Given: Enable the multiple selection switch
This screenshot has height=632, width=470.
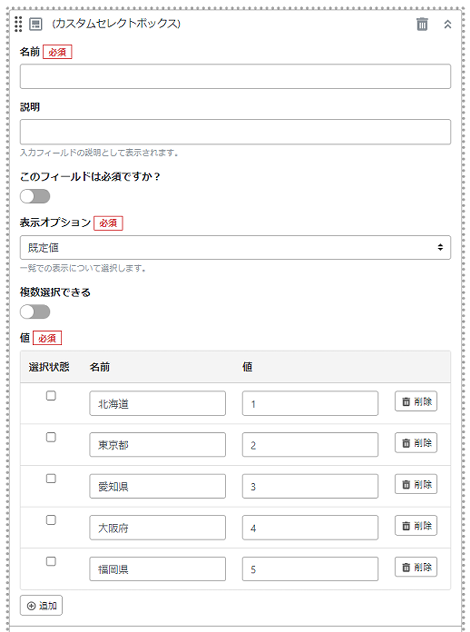Looking at the screenshot, I should coord(35,312).
